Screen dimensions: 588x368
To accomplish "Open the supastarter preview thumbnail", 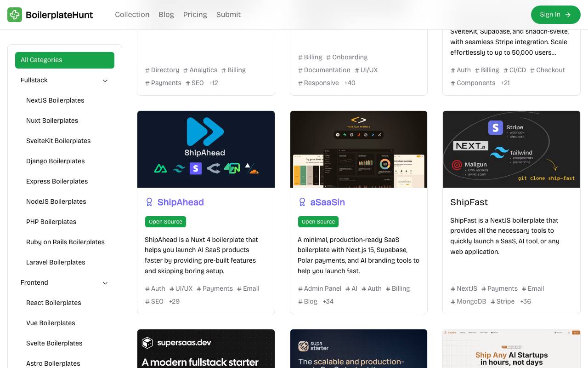I will point(359,349).
